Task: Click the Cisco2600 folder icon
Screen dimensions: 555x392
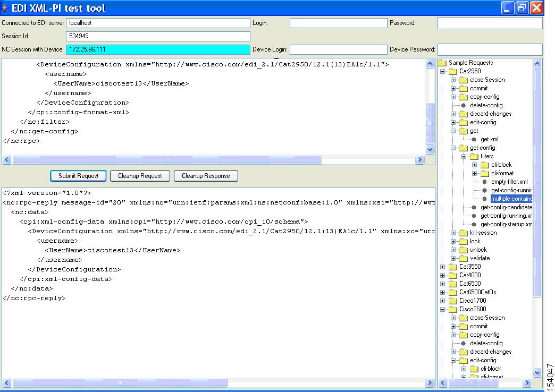Action: [453, 309]
